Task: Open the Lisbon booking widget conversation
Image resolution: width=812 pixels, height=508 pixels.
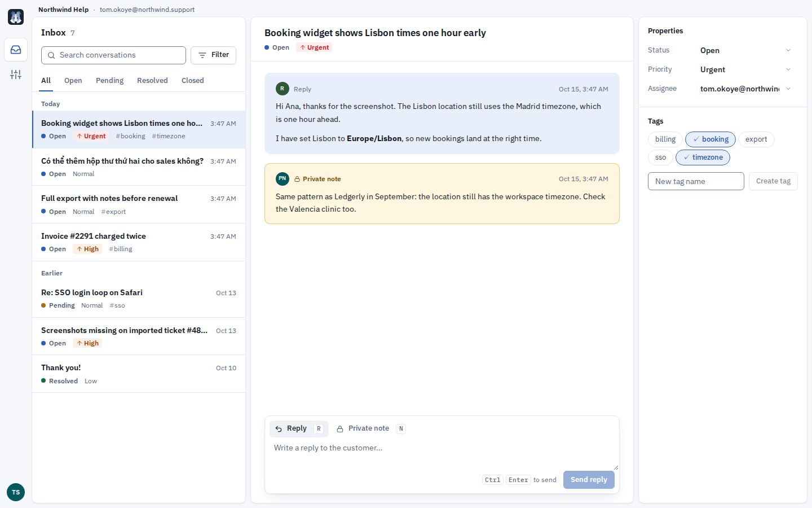Action: coord(139,129)
